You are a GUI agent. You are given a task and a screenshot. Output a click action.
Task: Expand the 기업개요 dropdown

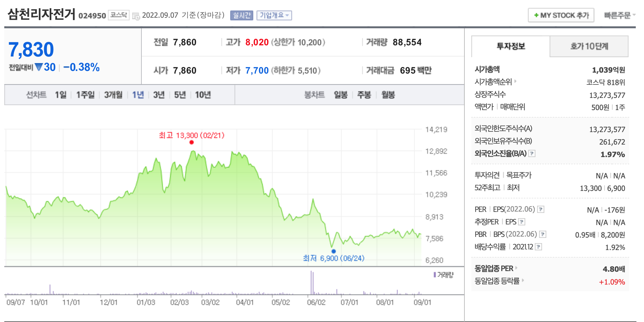(x=274, y=15)
